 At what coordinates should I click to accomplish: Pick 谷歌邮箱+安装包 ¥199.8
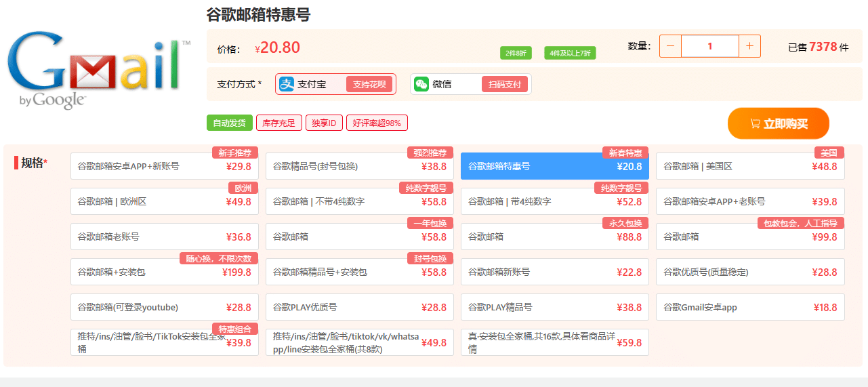pos(165,272)
